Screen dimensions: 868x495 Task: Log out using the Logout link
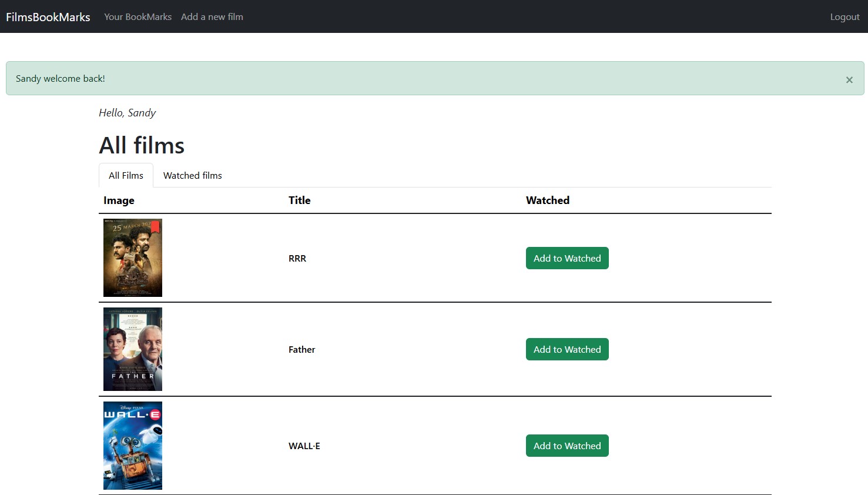tap(844, 17)
